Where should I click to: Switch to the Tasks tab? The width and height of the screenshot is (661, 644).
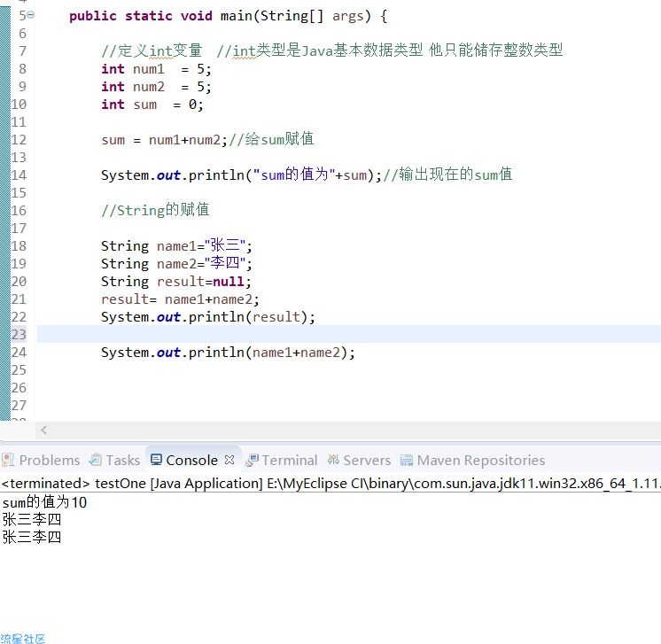click(x=114, y=461)
